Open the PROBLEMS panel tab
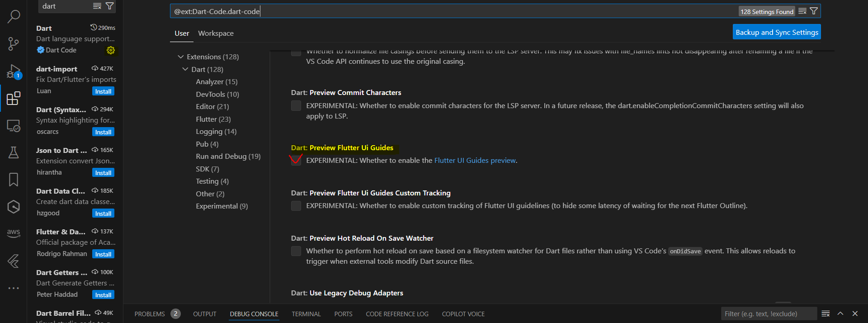The image size is (868, 323). click(157, 313)
